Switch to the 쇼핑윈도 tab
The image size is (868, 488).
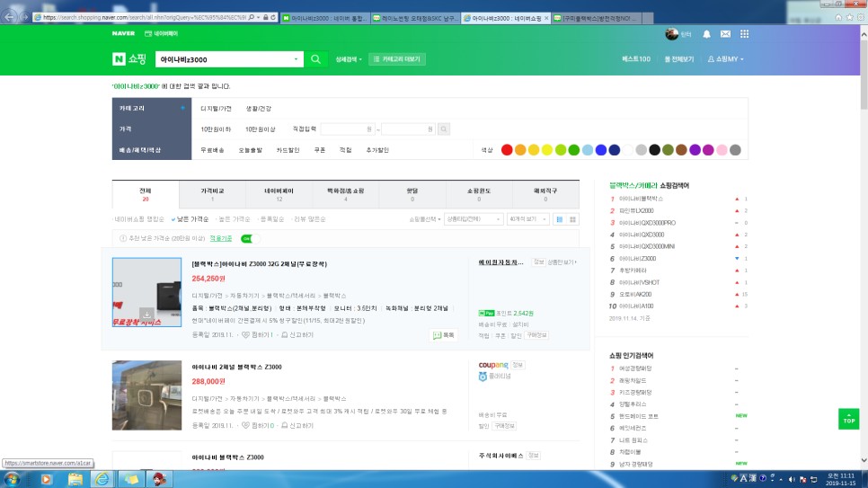(x=479, y=194)
